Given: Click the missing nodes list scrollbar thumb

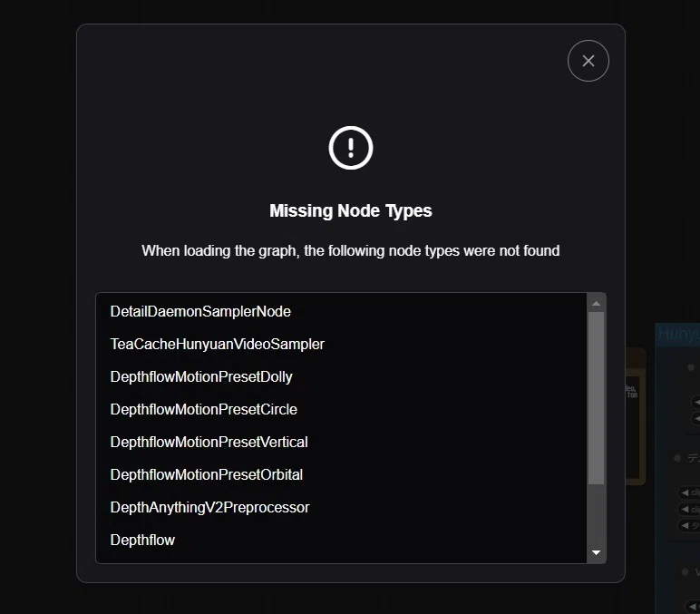Looking at the screenshot, I should [596, 398].
